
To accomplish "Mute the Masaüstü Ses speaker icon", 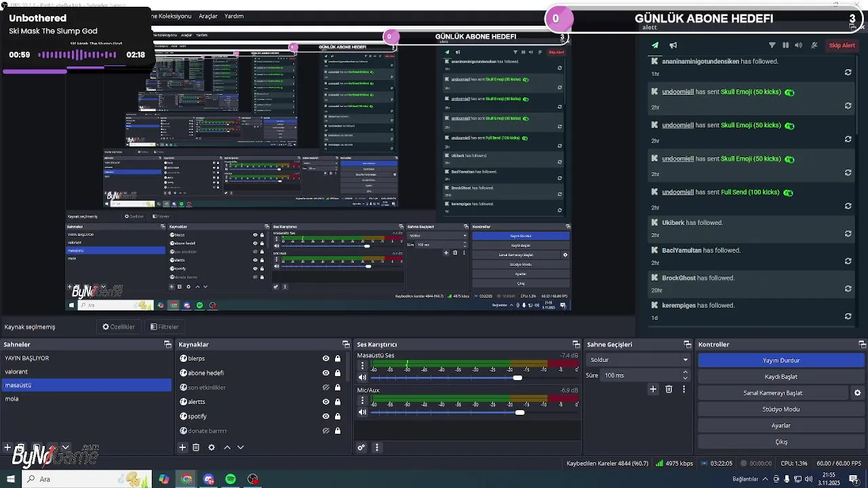I will coord(363,378).
